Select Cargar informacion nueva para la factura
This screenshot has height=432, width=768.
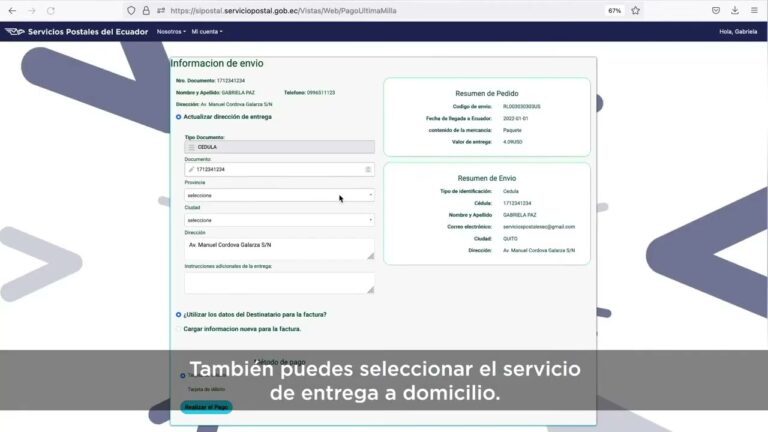178,329
